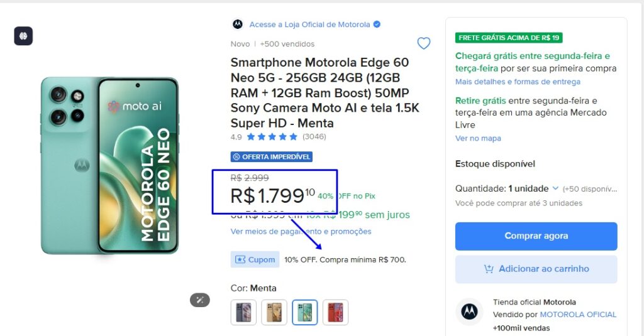Click Adicionar ao carrinho button

[536, 269]
